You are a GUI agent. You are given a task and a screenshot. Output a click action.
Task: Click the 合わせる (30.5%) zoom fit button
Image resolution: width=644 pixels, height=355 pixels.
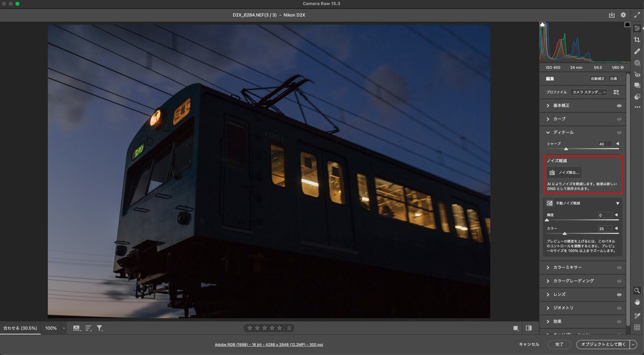pyautogui.click(x=20, y=328)
